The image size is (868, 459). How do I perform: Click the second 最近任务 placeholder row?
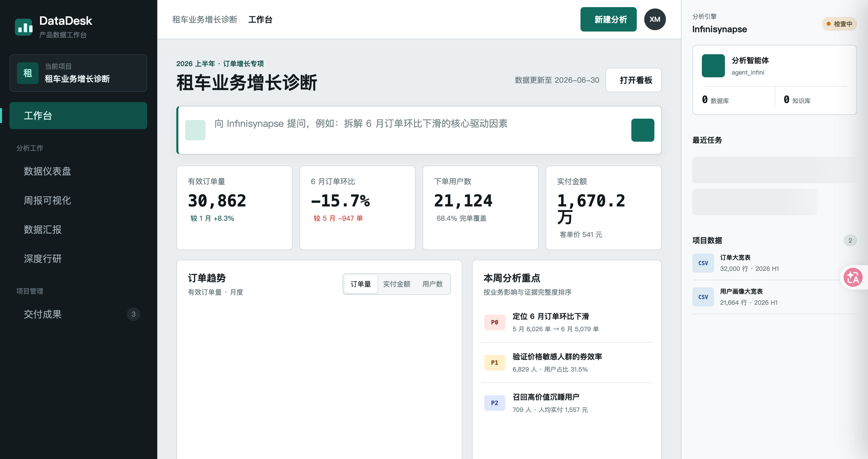[755, 202]
